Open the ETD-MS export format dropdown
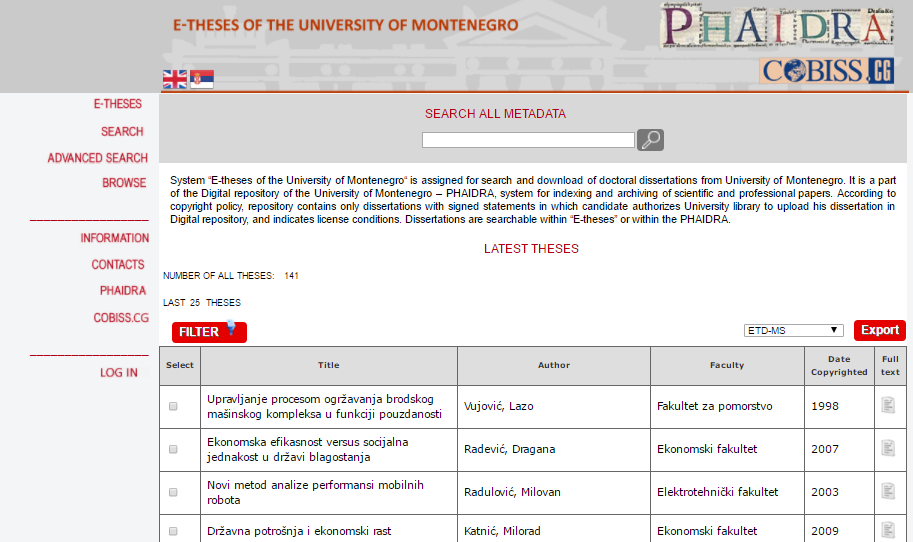 click(x=794, y=330)
